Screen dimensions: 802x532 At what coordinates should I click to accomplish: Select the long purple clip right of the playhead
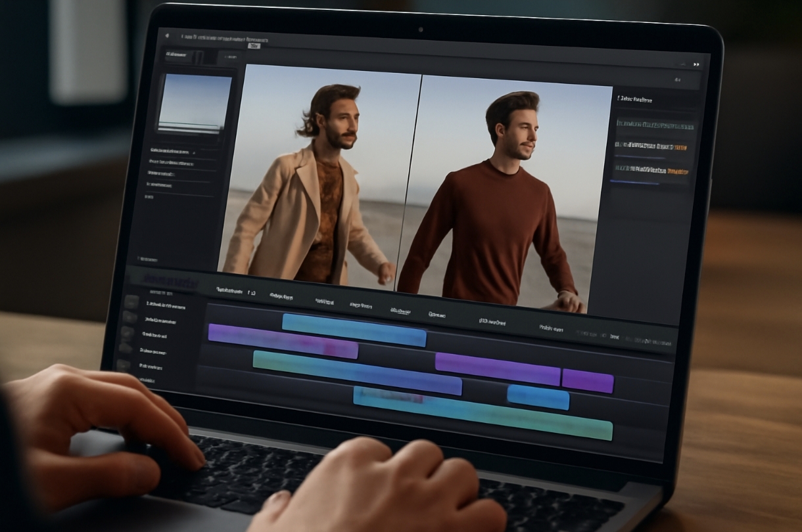point(498,369)
